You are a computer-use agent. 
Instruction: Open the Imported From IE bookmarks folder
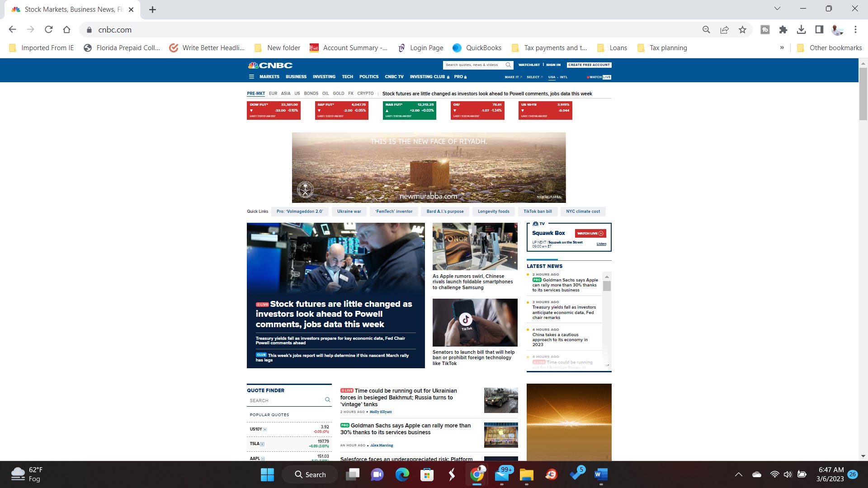click(41, 47)
